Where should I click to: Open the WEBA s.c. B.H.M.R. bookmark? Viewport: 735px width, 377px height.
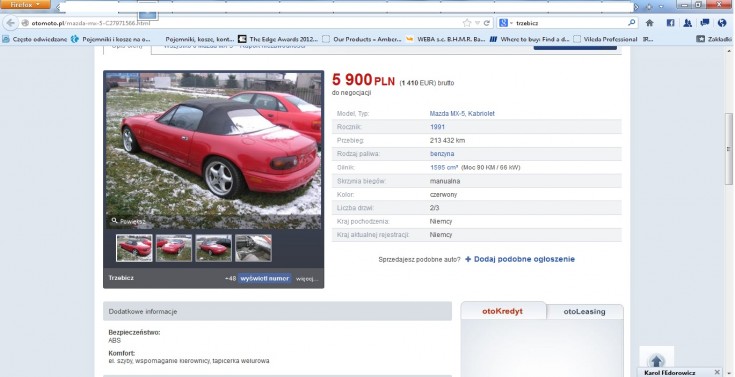(x=446, y=39)
